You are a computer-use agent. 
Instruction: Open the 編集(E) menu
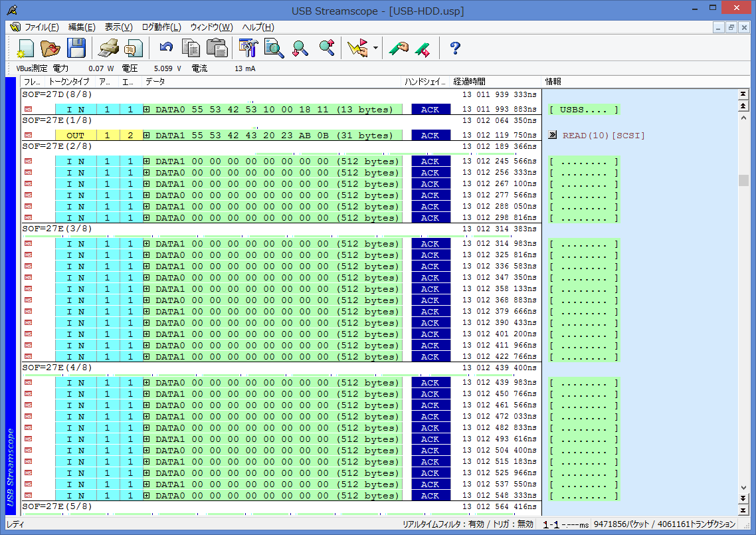click(x=82, y=27)
